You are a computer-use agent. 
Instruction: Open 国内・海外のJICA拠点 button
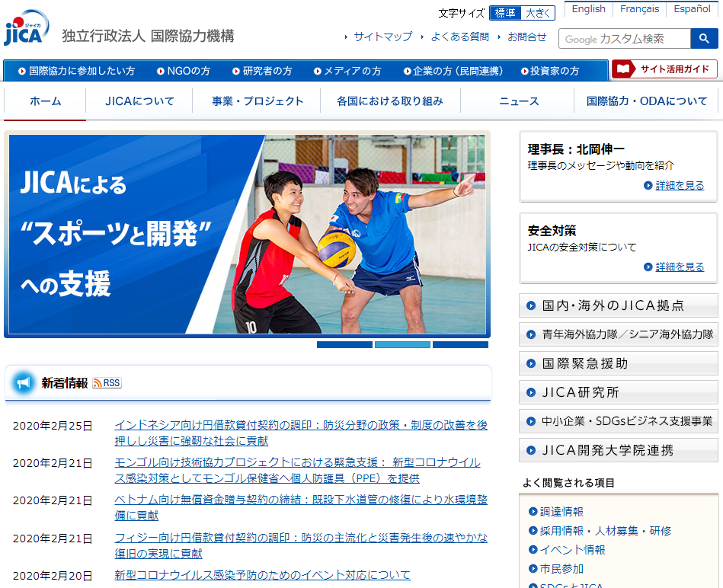[x=619, y=305]
